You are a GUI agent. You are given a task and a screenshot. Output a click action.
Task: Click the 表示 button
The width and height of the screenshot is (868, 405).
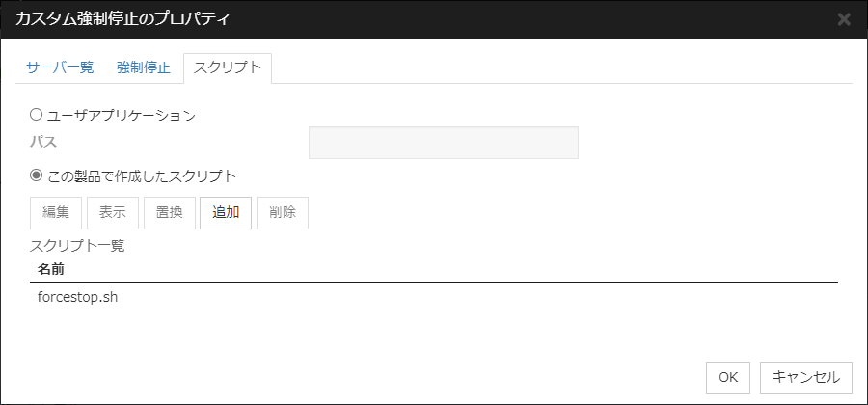tap(113, 213)
